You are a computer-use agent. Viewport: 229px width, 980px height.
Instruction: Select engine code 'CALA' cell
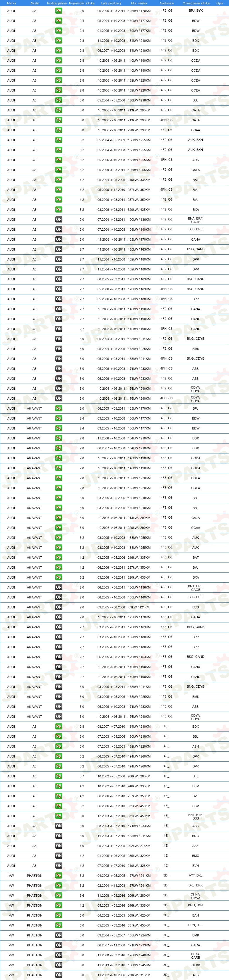[195, 170]
